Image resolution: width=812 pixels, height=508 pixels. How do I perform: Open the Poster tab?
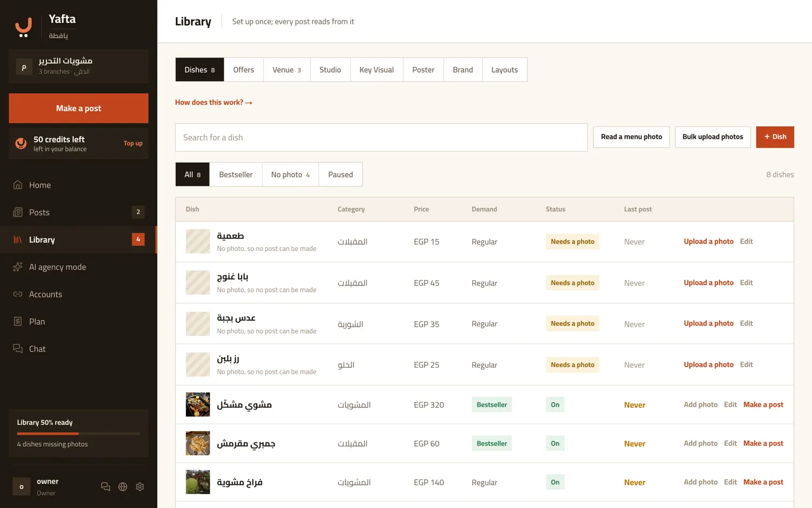click(x=423, y=70)
